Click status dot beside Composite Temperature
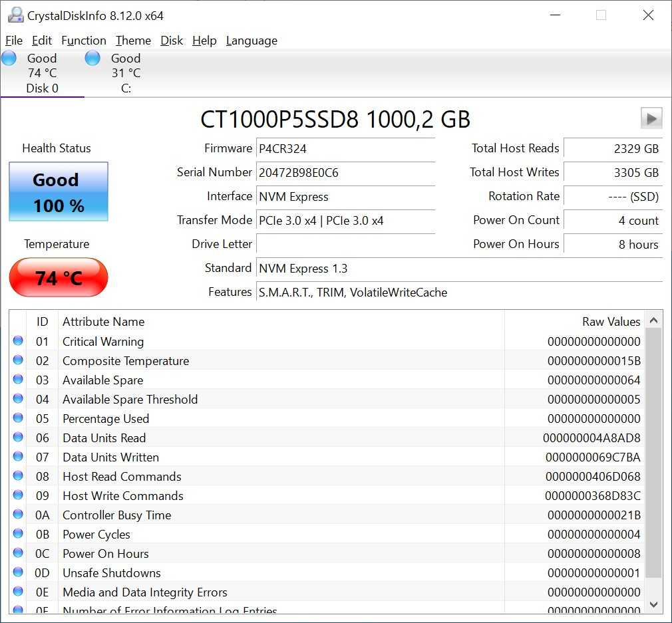This screenshot has width=672, height=623. (x=18, y=360)
